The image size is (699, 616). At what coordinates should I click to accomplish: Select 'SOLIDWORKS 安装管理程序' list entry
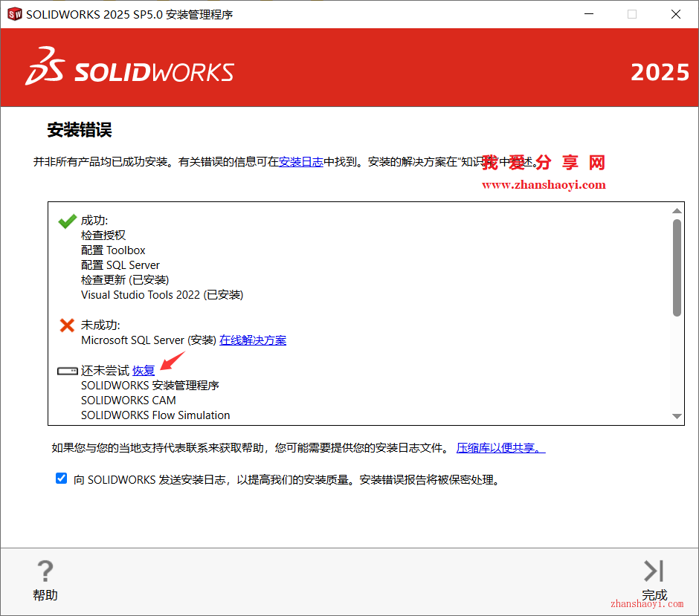pos(150,385)
